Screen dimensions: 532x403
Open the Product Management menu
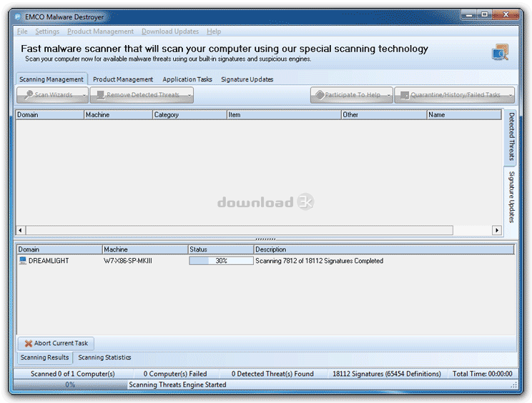(100, 31)
